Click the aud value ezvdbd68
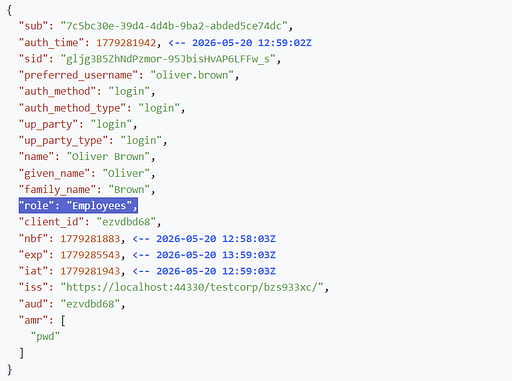This screenshot has height=381, width=512. pyautogui.click(x=90, y=304)
